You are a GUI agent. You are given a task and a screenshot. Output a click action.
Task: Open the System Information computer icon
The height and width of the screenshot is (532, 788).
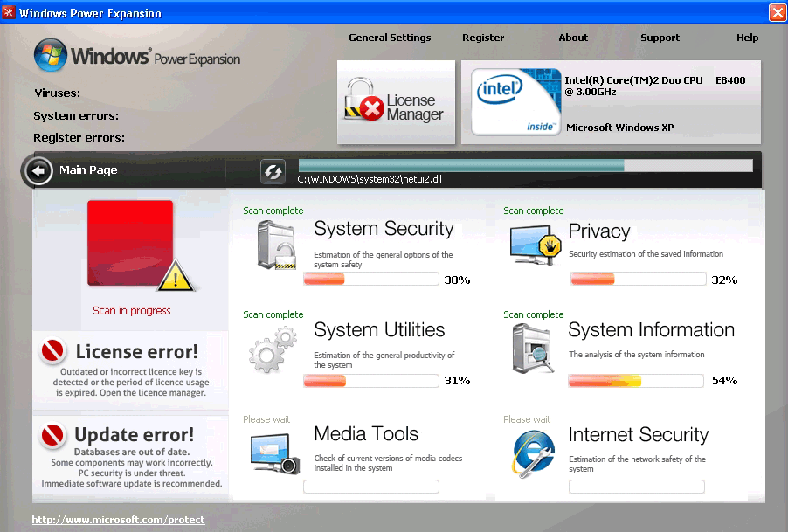533,348
